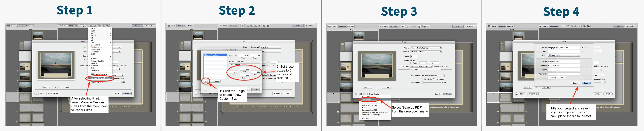Select the text box T tool in Step 3 toolbar
This screenshot has height=131, width=644.
click(x=408, y=26)
